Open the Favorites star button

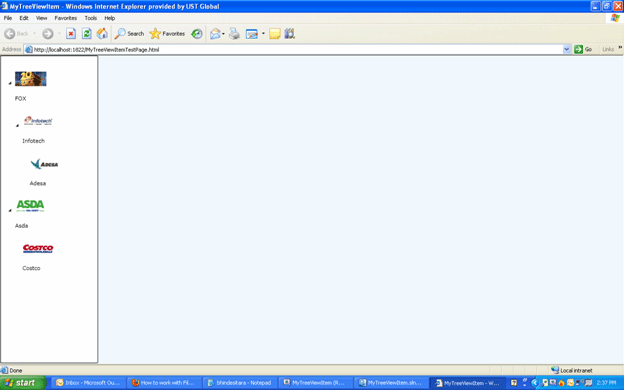point(167,34)
